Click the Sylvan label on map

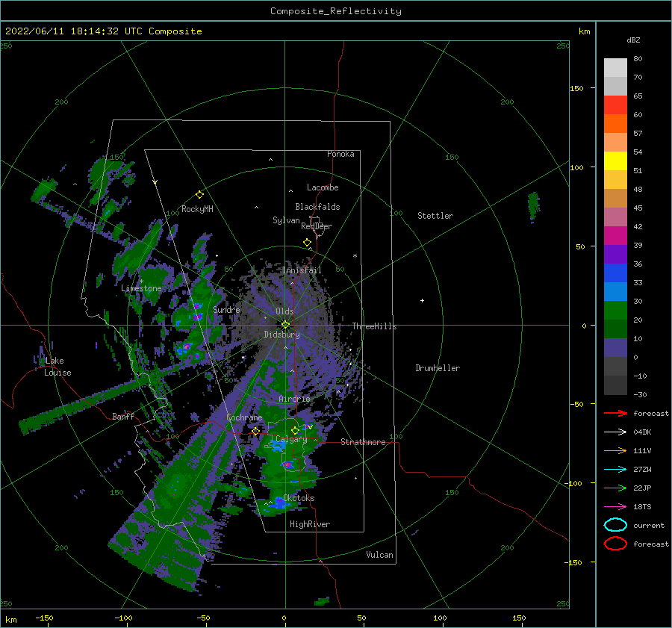pos(286,220)
